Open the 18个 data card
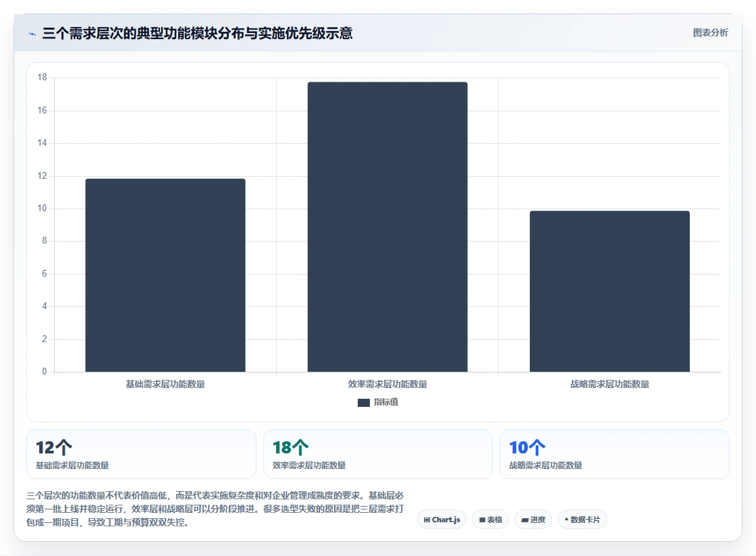 378,454
